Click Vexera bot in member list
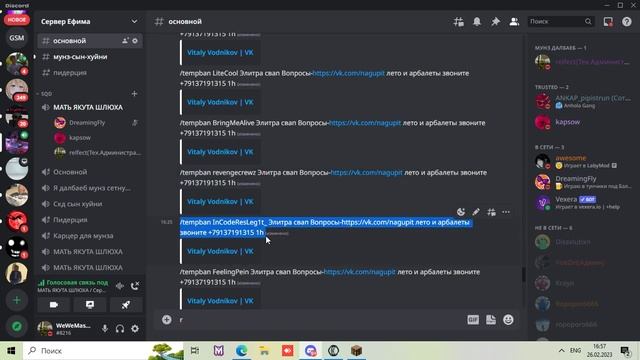Screen dimensions: 640x360 582,202
